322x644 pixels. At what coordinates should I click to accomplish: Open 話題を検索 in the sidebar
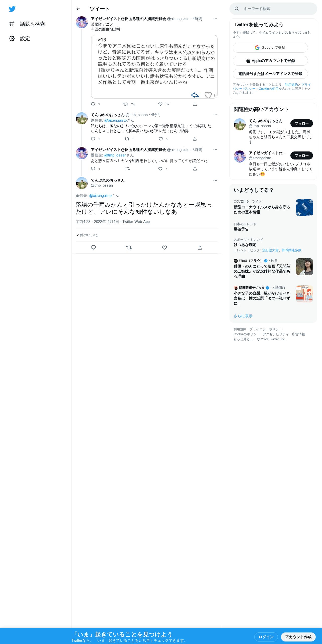(x=27, y=24)
